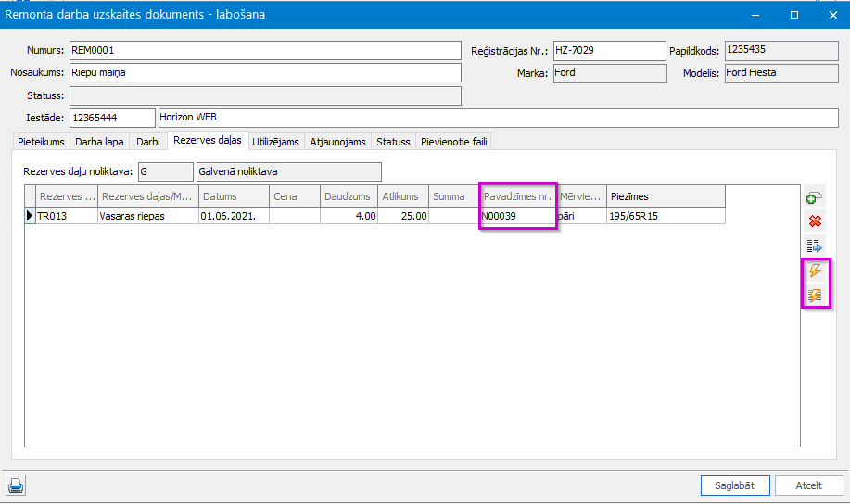Select notes cell 195/65R15
The image size is (850, 504).
pos(666,216)
